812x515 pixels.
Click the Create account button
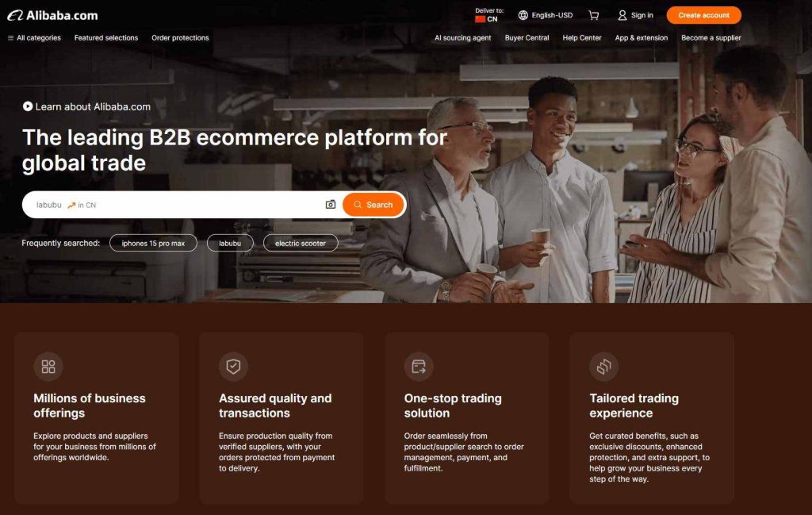tap(704, 15)
